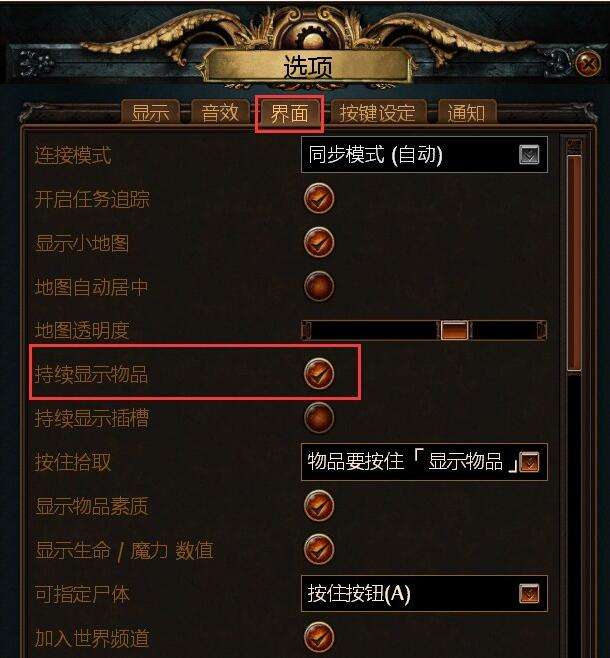Image resolution: width=610 pixels, height=658 pixels.
Task: Expand the 可指定尸体 dropdown arrow
Action: [x=529, y=594]
